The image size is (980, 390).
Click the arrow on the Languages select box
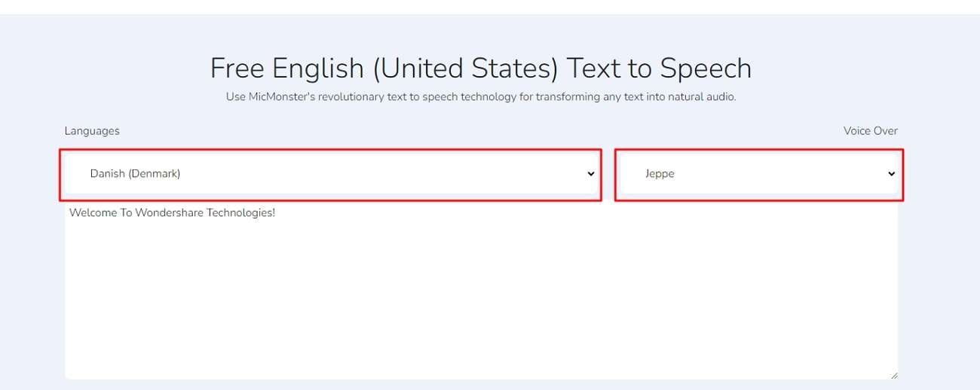tap(590, 174)
